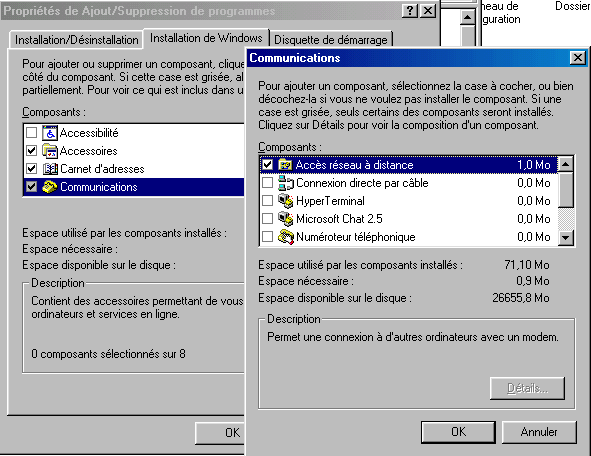
Task: Click the Connexion directe par câble icon
Action: 285,183
